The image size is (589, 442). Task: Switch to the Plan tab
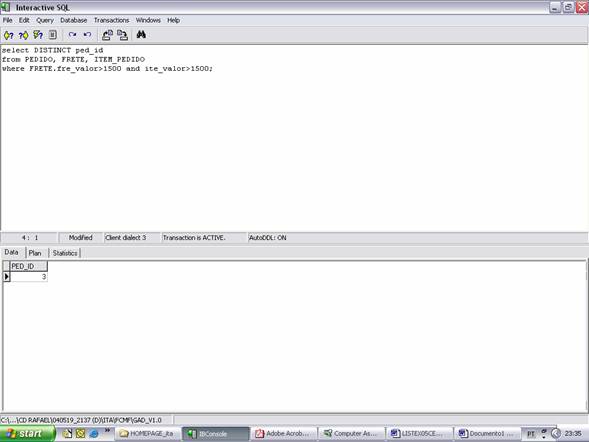[x=35, y=253]
